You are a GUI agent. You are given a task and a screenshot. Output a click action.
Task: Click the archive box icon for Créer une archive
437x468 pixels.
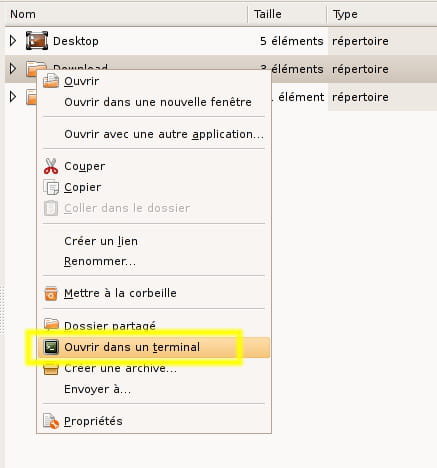coord(51,369)
